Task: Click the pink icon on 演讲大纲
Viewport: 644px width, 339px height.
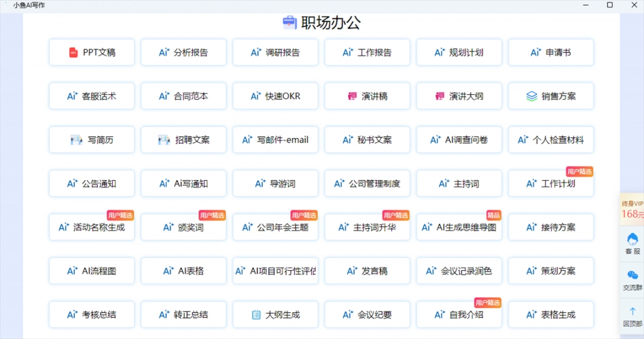Action: click(440, 96)
